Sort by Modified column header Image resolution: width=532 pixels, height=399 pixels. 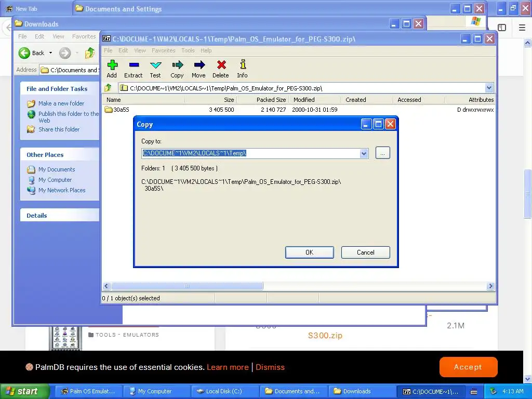tap(314, 100)
